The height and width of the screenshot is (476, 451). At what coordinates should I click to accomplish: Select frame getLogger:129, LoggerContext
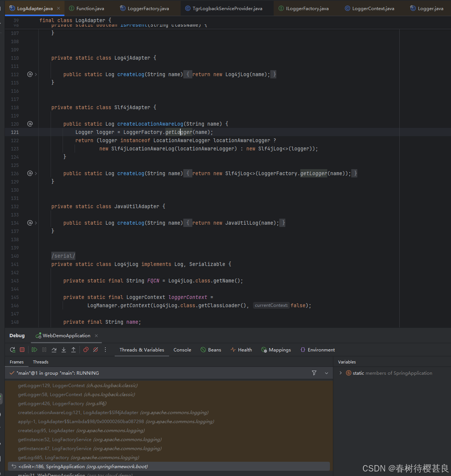pos(169,385)
